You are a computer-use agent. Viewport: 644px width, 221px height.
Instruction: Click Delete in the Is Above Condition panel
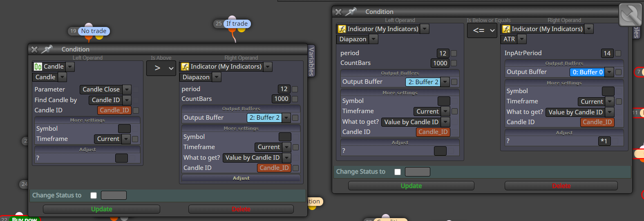click(241, 209)
